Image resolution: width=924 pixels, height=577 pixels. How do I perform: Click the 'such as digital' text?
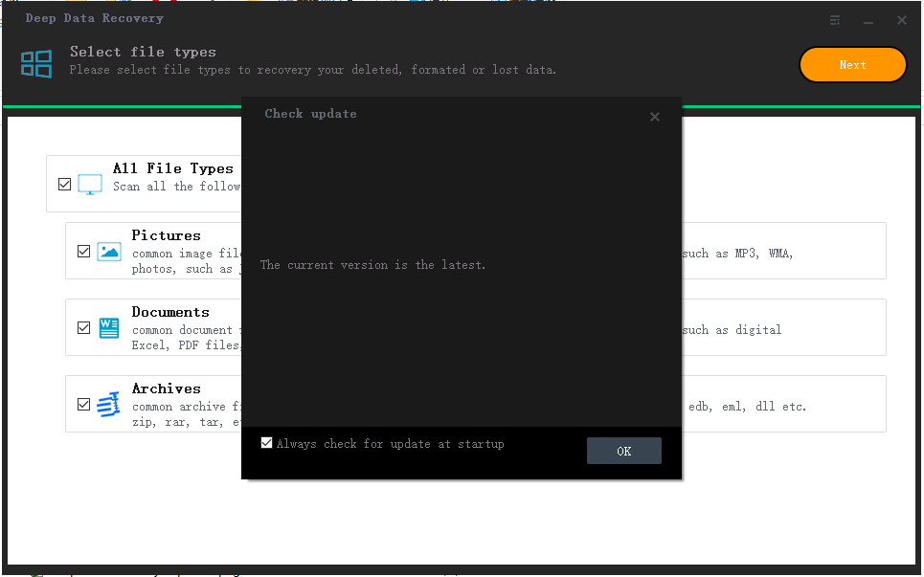pyautogui.click(x=732, y=330)
